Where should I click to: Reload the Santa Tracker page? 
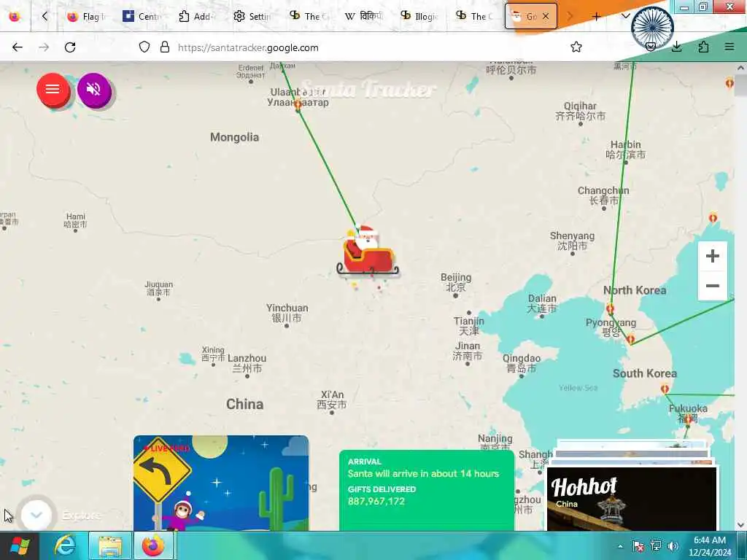coord(70,47)
